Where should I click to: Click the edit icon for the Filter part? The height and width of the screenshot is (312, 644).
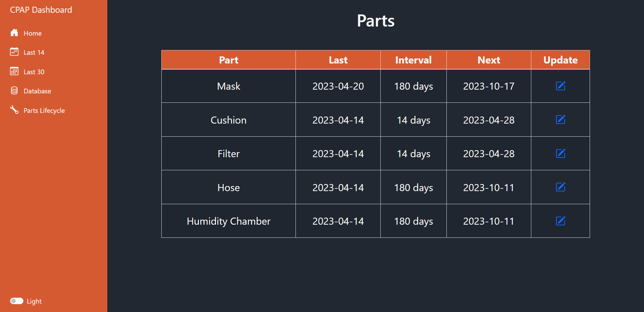click(560, 153)
